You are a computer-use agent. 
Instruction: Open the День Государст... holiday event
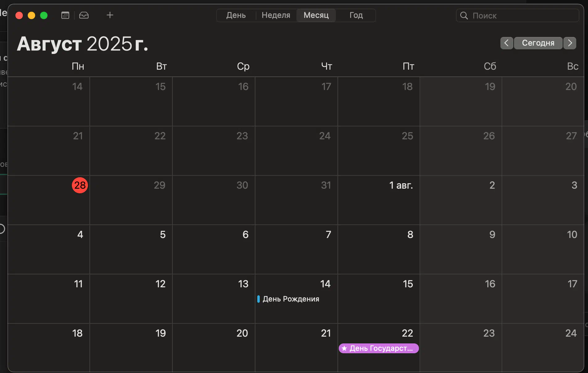[x=379, y=348]
